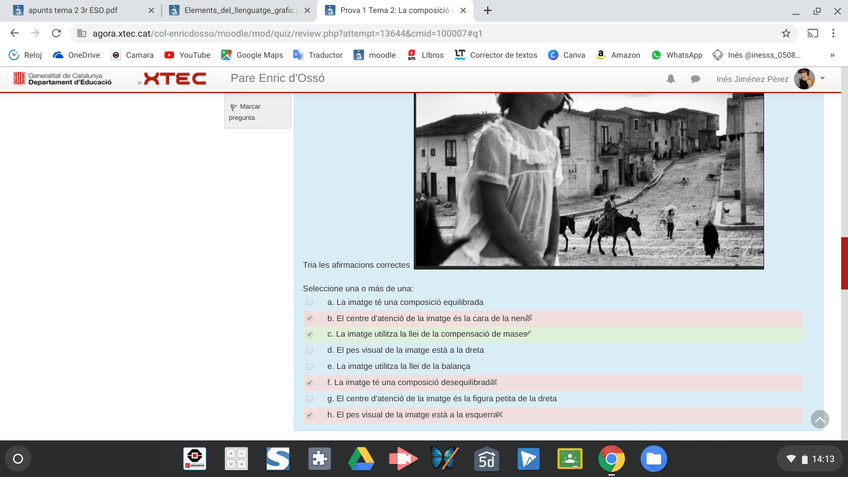Tick option e llei de la balança
Screen dimensions: 848x477
310,366
